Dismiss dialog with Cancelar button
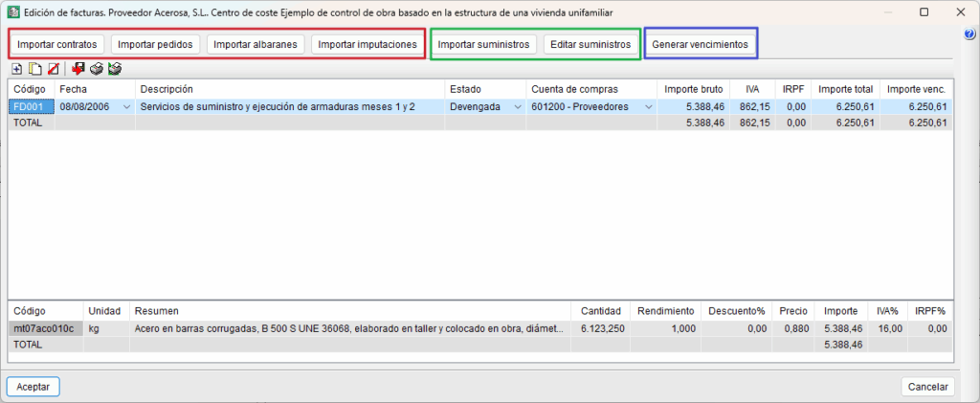980x403 pixels. 928,387
